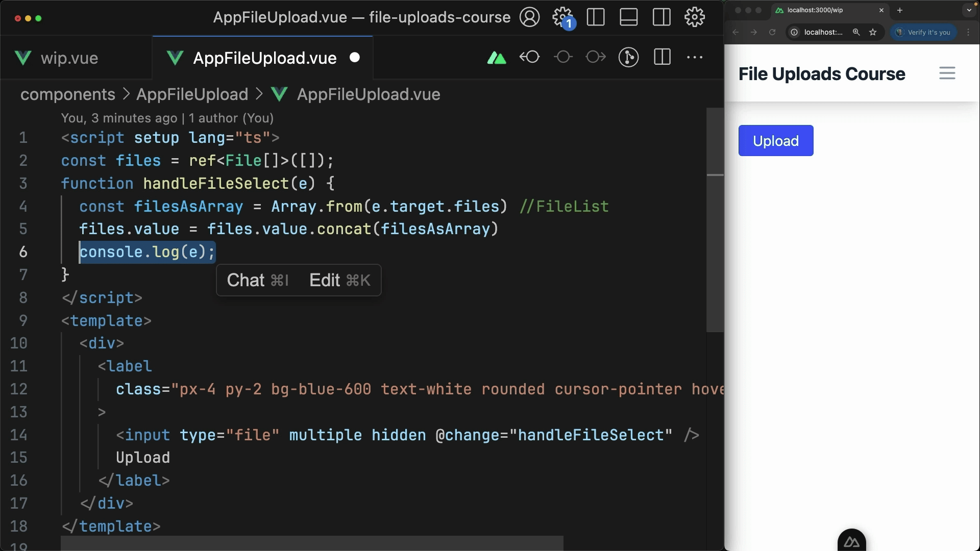This screenshot has width=980, height=551.
Task: Click the Upload text on line 15 in the editor
Action: pyautogui.click(x=143, y=458)
